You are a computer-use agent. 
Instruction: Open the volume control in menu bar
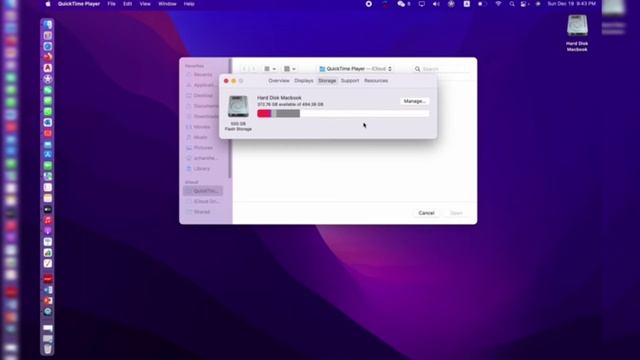(436, 4)
